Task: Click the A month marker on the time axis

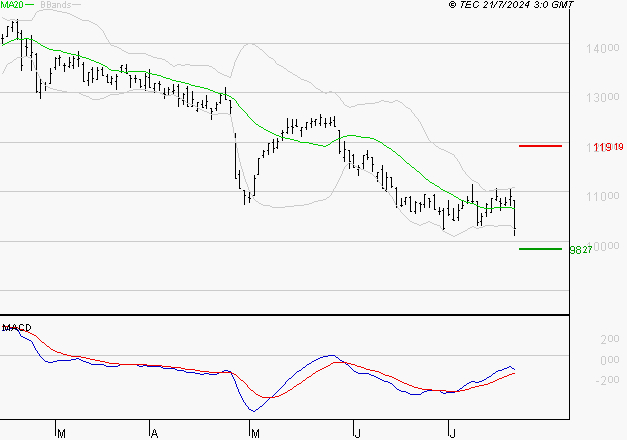Action: pyautogui.click(x=154, y=433)
